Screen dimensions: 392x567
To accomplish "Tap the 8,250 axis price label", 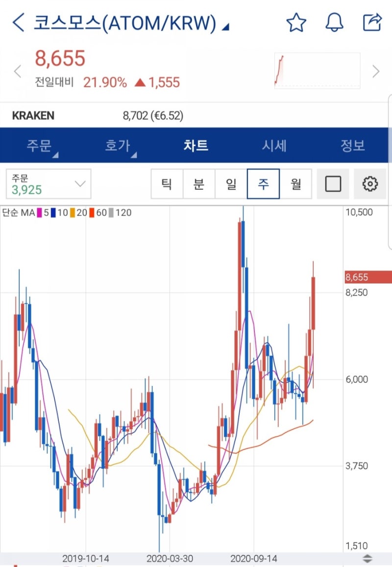I will (357, 292).
